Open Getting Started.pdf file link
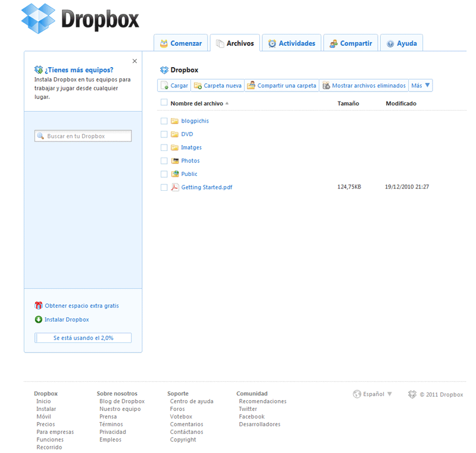The height and width of the screenshot is (453, 476). click(x=206, y=187)
